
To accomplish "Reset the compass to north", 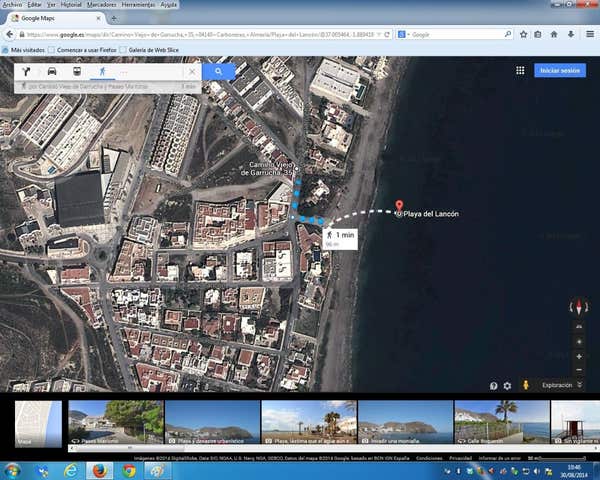I will [x=579, y=308].
